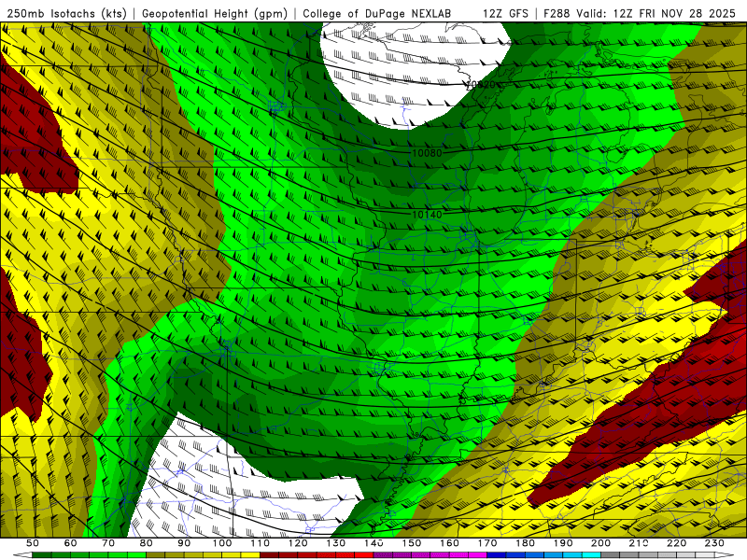Click the color scale label 200
The height and width of the screenshot is (560, 747).
pos(601,543)
